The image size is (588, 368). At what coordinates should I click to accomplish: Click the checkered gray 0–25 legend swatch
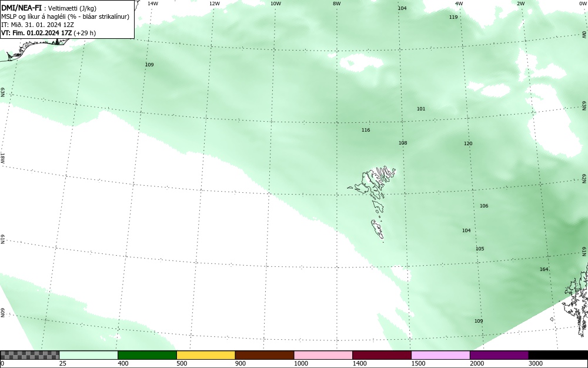(x=29, y=355)
